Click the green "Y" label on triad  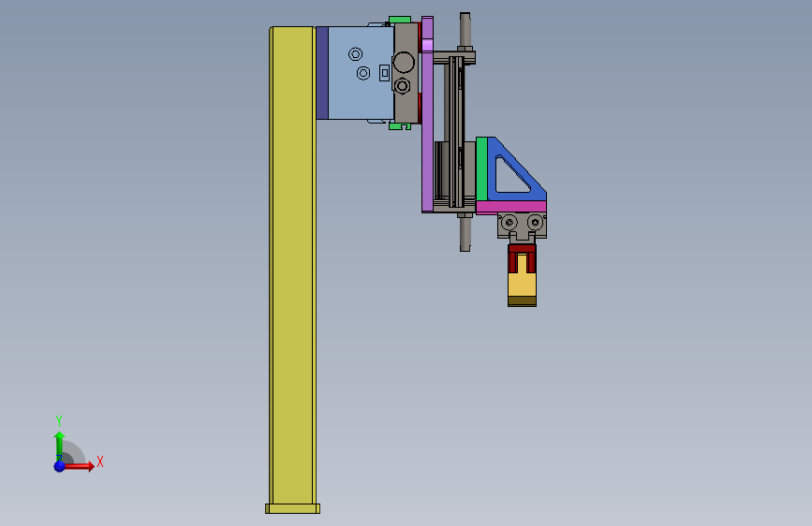click(59, 420)
